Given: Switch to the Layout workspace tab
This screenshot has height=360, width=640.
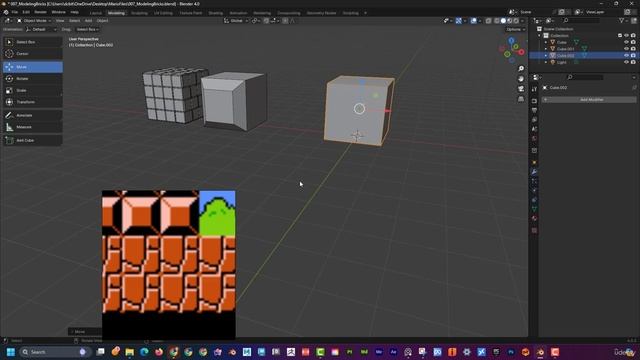Looking at the screenshot, I should (96, 13).
